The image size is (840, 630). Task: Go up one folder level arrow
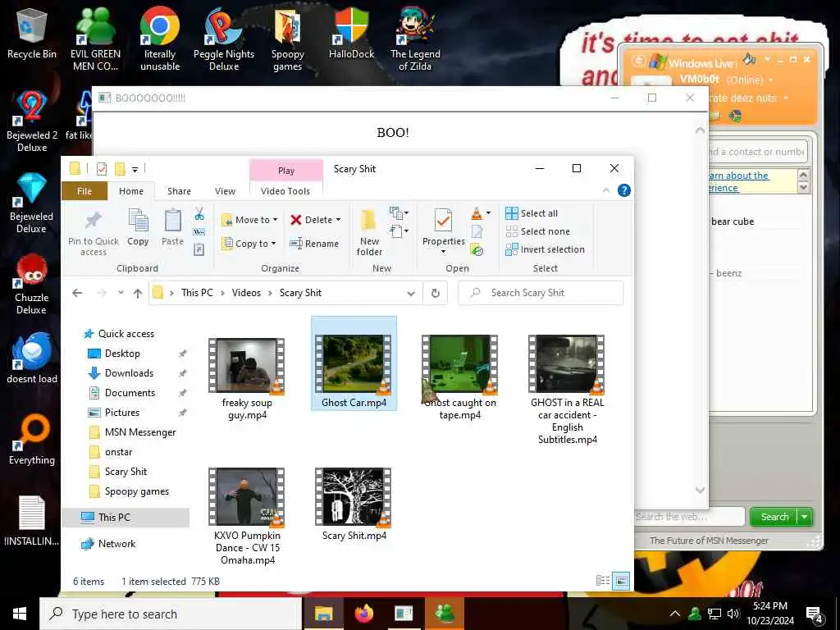138,293
